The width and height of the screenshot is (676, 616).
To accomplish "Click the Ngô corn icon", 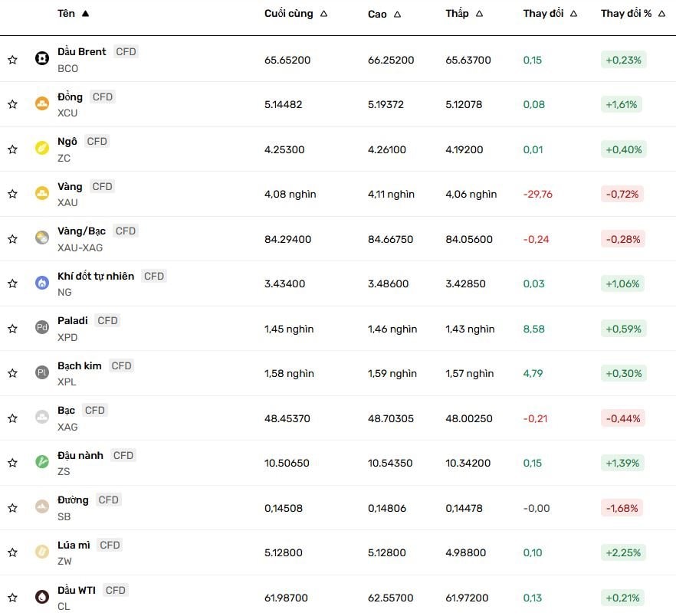I will 42,149.
